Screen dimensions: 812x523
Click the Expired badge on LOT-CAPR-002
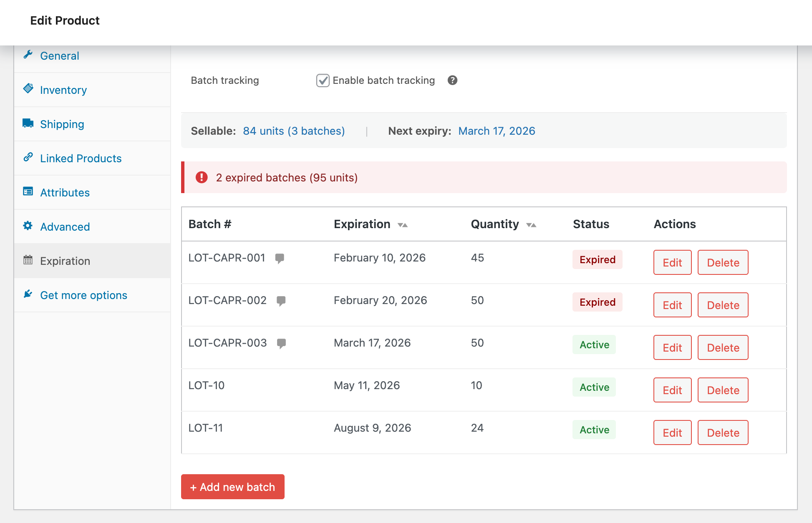point(597,302)
